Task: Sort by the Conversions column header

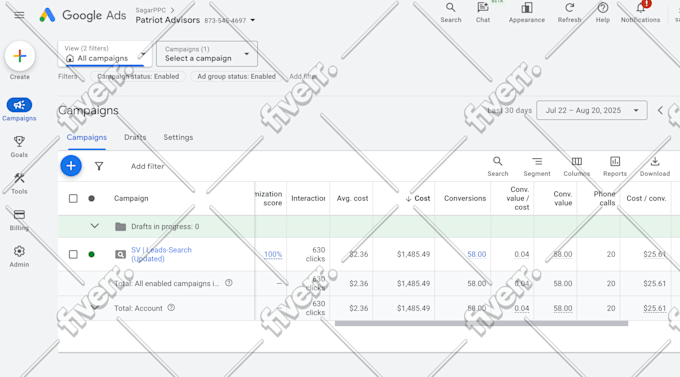Action: 464,198
